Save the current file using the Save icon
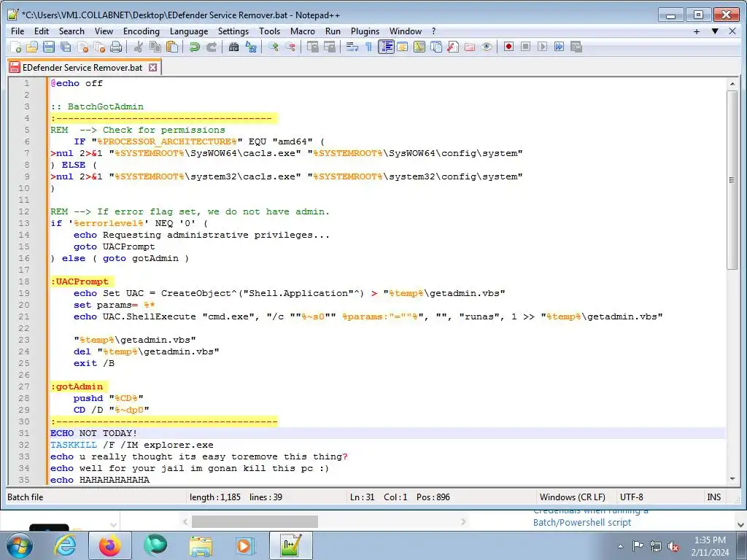747x560 pixels. click(x=49, y=47)
